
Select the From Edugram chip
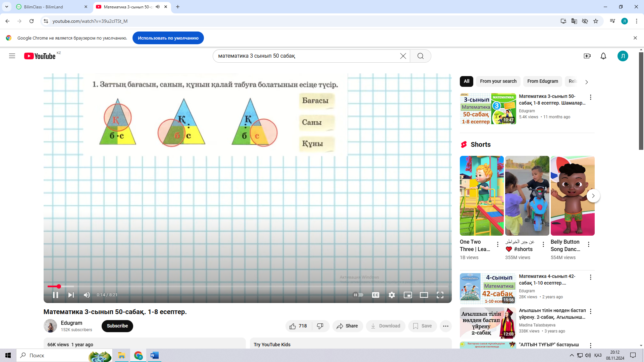[x=542, y=81]
